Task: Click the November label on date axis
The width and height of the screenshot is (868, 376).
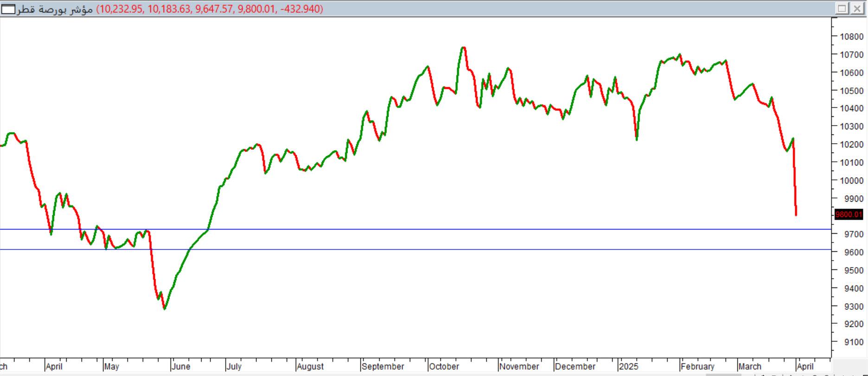Action: (519, 367)
